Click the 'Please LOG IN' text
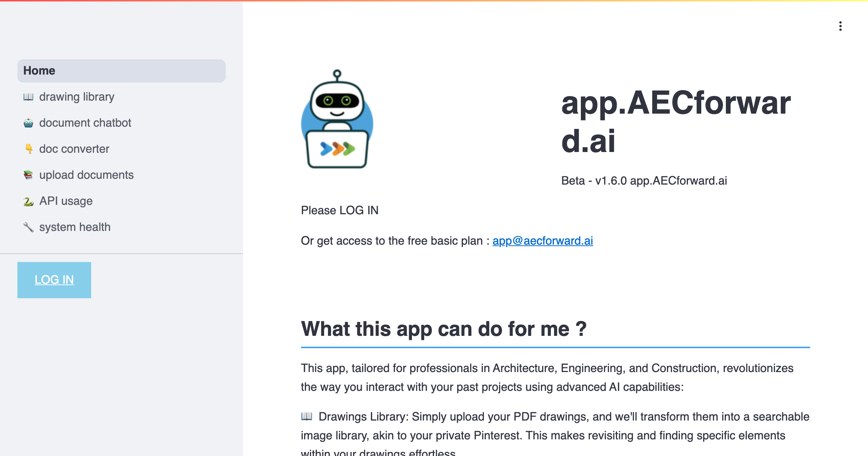Viewport: 868px width, 456px height. pyautogui.click(x=340, y=210)
